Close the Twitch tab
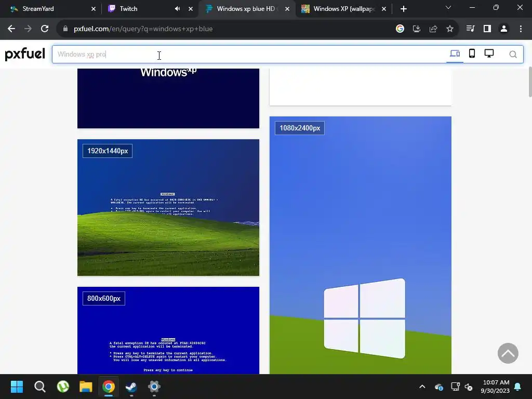 tap(190, 9)
